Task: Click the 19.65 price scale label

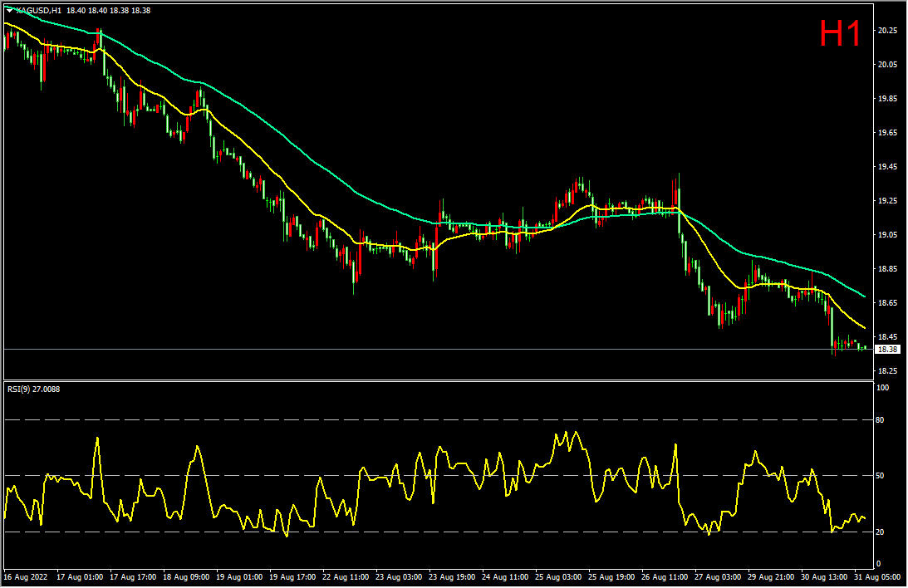Action: click(888, 133)
